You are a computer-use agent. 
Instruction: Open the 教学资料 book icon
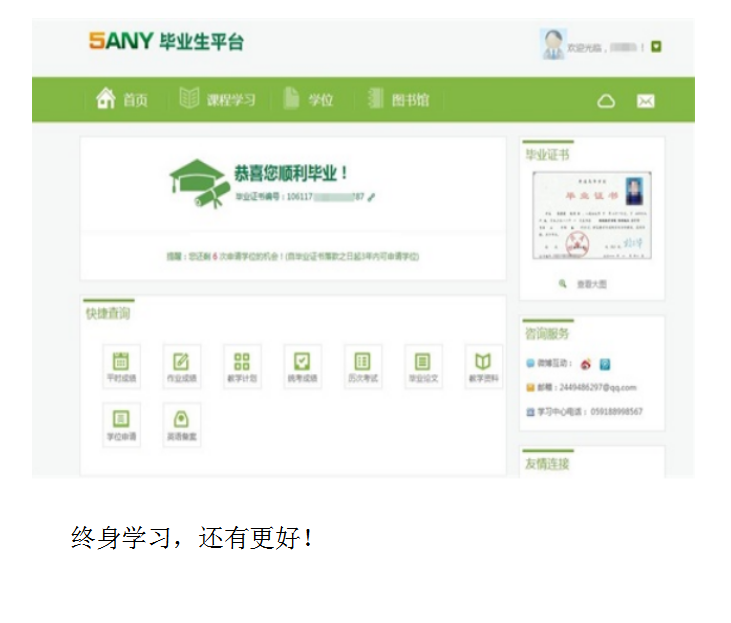[483, 362]
